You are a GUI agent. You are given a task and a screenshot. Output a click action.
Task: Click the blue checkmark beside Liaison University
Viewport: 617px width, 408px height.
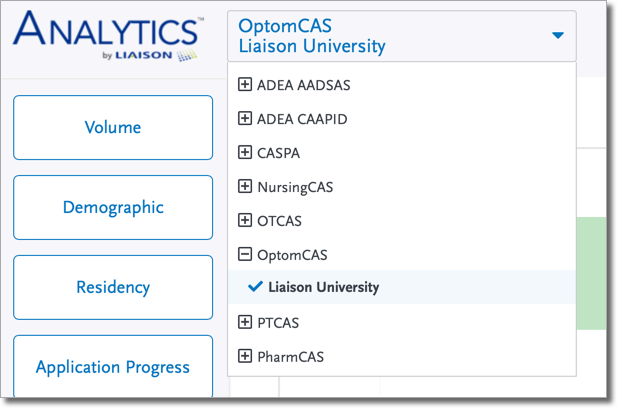tap(255, 286)
